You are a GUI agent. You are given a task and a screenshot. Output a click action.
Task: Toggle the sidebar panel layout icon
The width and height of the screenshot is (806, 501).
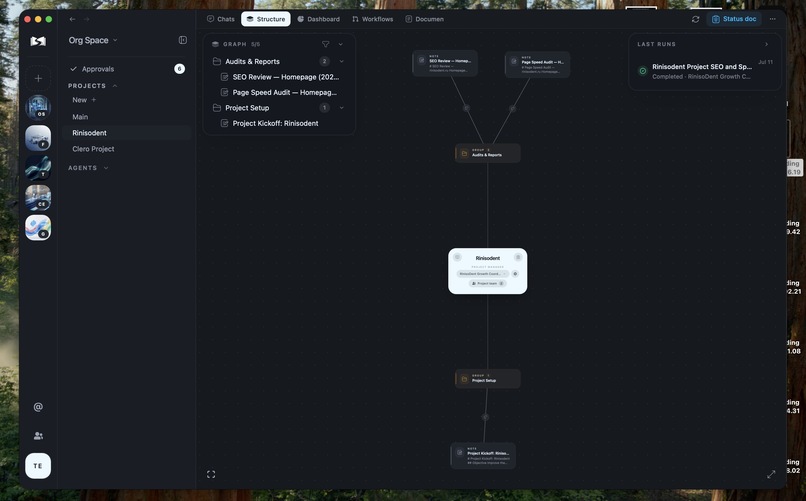[x=182, y=40]
